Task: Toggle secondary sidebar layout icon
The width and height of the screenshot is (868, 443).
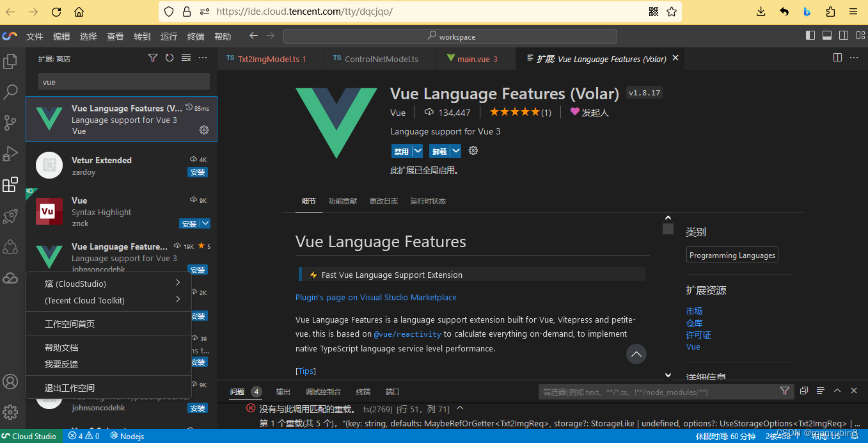Action: coord(844,36)
